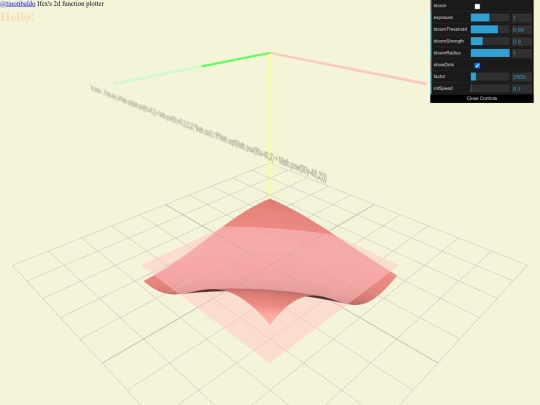The width and height of the screenshot is (540, 405).
Task: Open the @tinotibaldo link
Action: point(18,4)
